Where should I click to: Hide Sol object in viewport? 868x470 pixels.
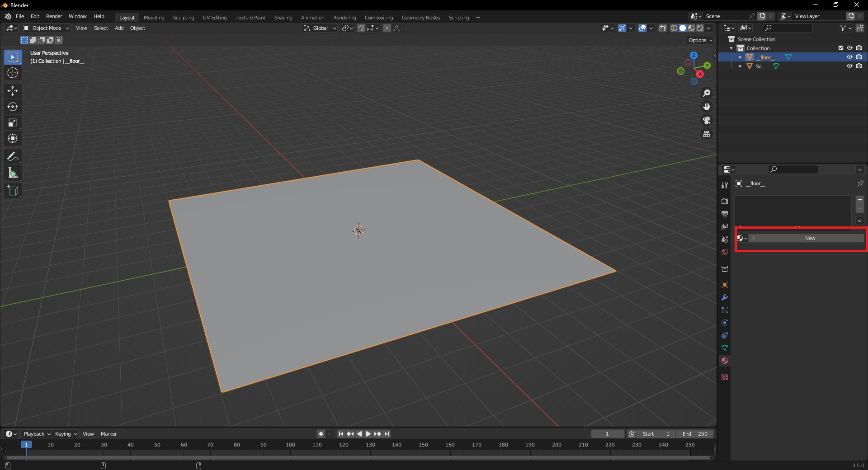pos(849,66)
